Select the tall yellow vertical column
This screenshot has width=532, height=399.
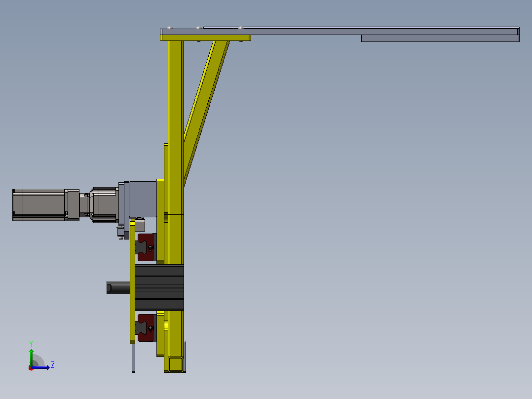(176, 206)
